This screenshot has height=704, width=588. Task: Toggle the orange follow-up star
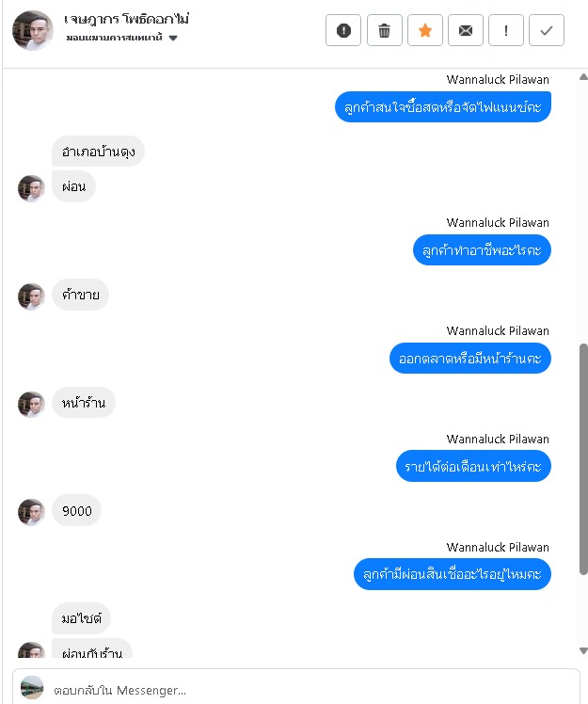(425, 30)
